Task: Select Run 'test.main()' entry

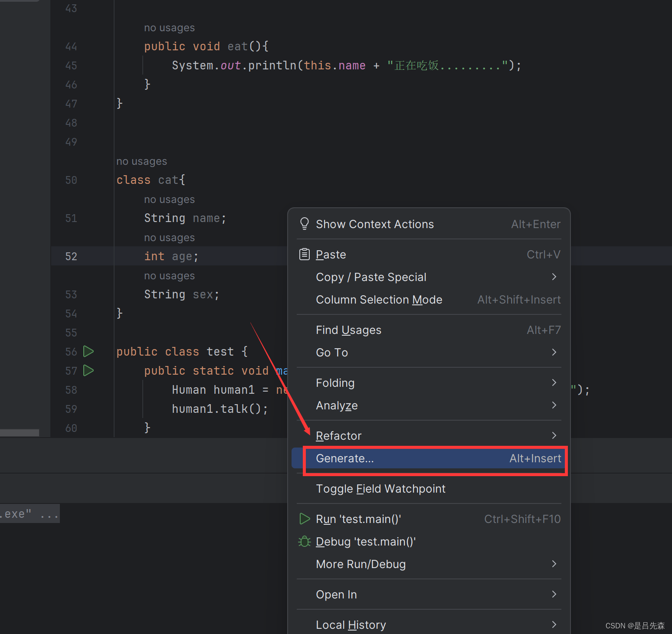Action: click(x=429, y=519)
